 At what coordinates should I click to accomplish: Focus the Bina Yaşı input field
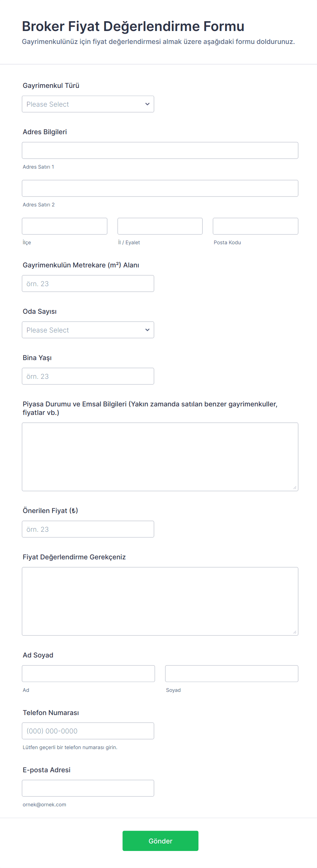pyautogui.click(x=88, y=376)
